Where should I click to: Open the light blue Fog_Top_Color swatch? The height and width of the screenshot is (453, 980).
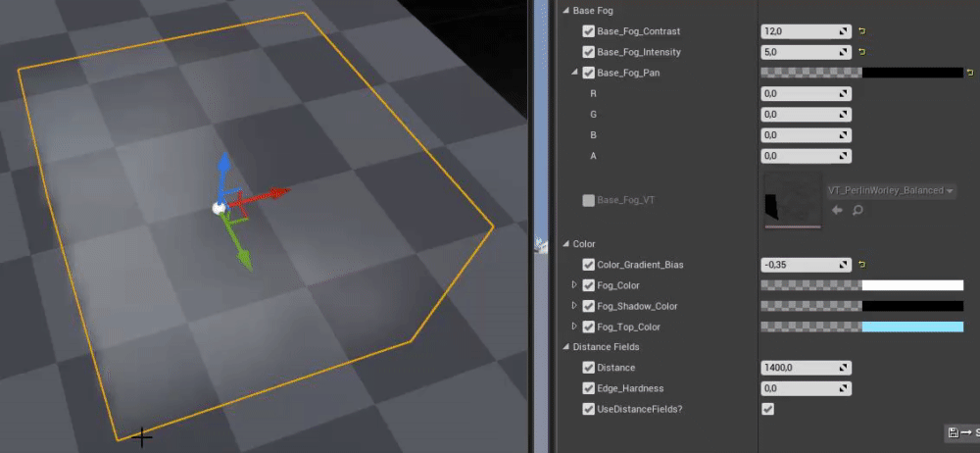pos(912,327)
